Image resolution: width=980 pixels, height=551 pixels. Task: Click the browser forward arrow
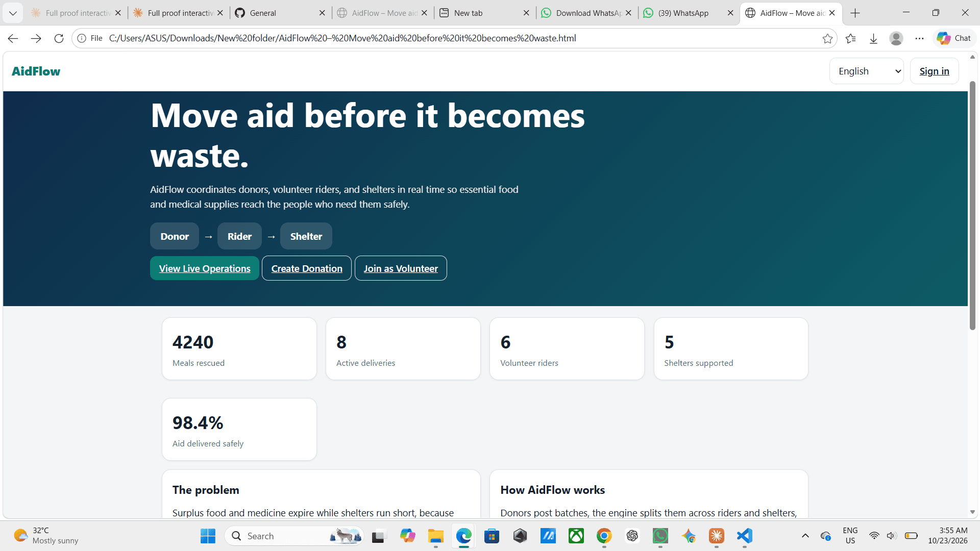36,38
